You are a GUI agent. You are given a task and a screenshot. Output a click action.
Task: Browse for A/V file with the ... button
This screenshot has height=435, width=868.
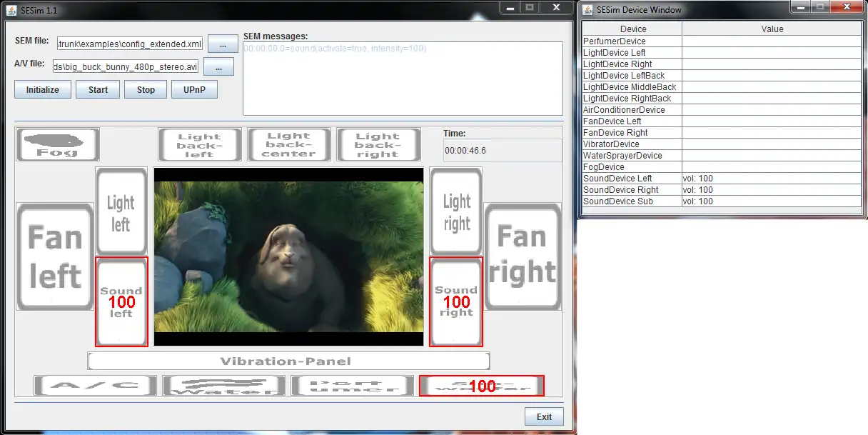pyautogui.click(x=219, y=66)
